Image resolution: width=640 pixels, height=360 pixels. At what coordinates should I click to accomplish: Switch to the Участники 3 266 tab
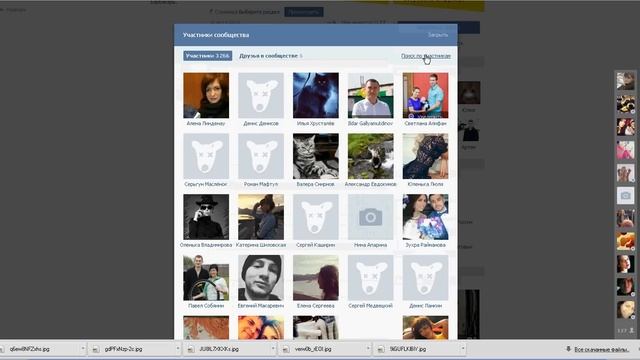point(207,56)
